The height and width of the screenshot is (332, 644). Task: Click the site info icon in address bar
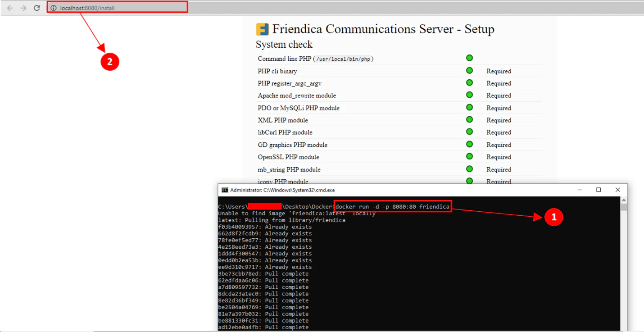(x=54, y=7)
